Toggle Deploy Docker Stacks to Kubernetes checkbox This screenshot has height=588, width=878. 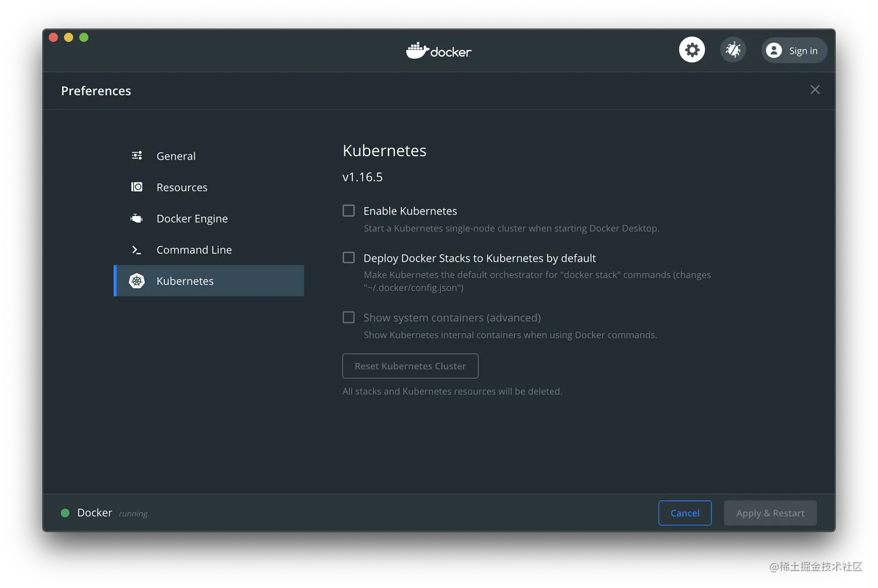(x=348, y=258)
